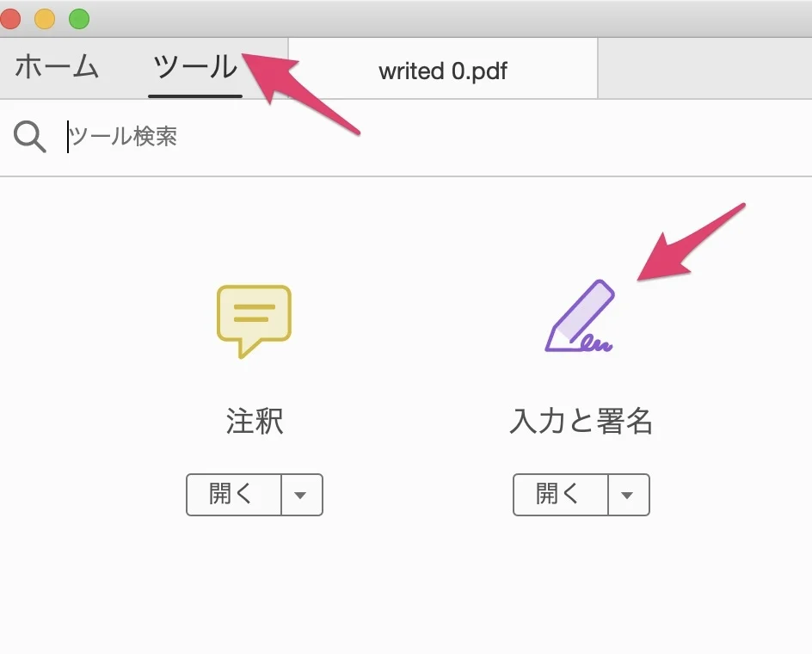Maximize the window with the green button
This screenshot has width=812, height=654.
pyautogui.click(x=79, y=19)
